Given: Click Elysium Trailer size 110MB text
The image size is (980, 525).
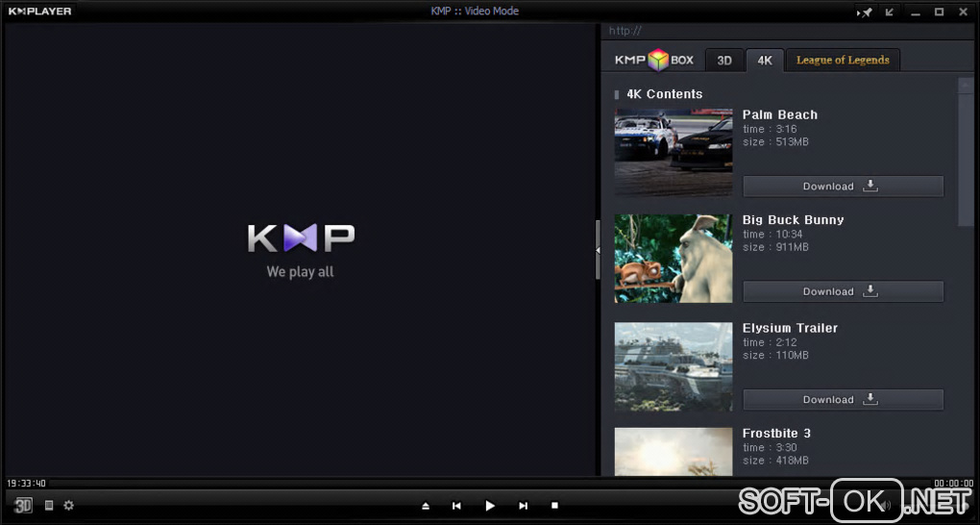Looking at the screenshot, I should (x=775, y=356).
